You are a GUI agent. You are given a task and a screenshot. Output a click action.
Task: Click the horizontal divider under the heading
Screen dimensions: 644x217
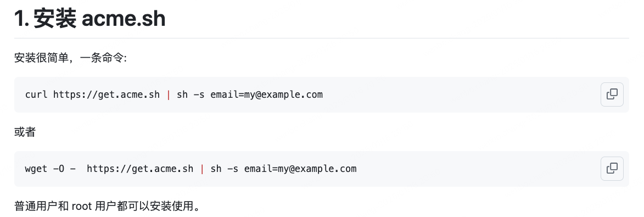pyautogui.click(x=322, y=38)
